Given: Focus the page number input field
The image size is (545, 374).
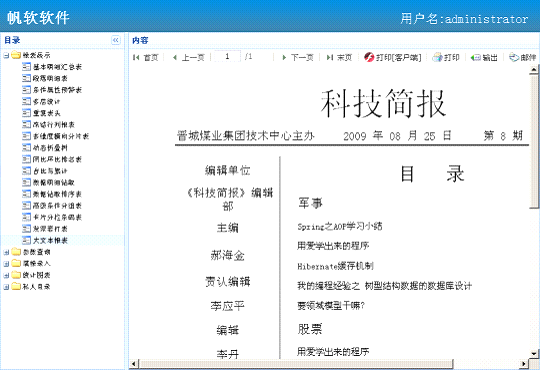Looking at the screenshot, I should pos(227,57).
